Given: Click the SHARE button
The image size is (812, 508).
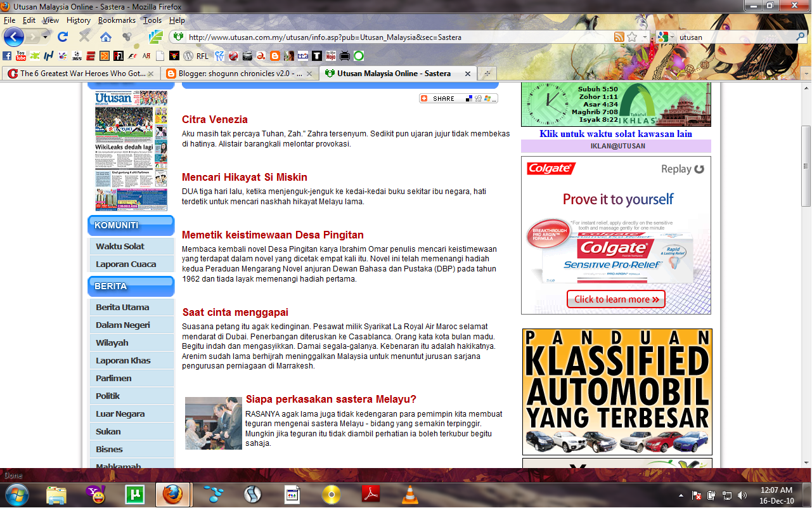Looking at the screenshot, I should 458,98.
